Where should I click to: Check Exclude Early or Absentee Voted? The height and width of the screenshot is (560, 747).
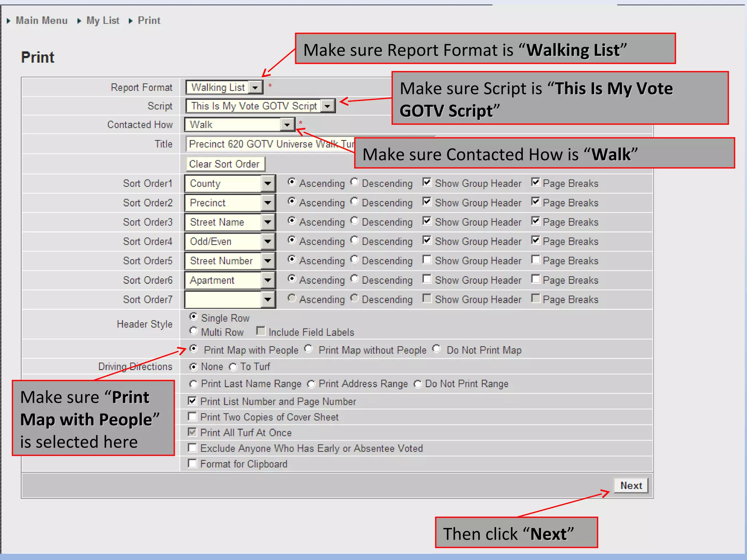[x=192, y=447]
